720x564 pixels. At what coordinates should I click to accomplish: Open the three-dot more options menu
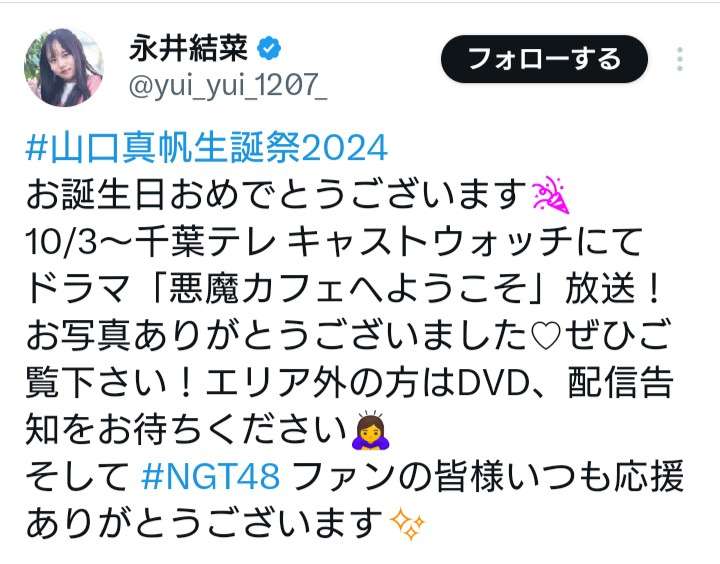pyautogui.click(x=680, y=59)
